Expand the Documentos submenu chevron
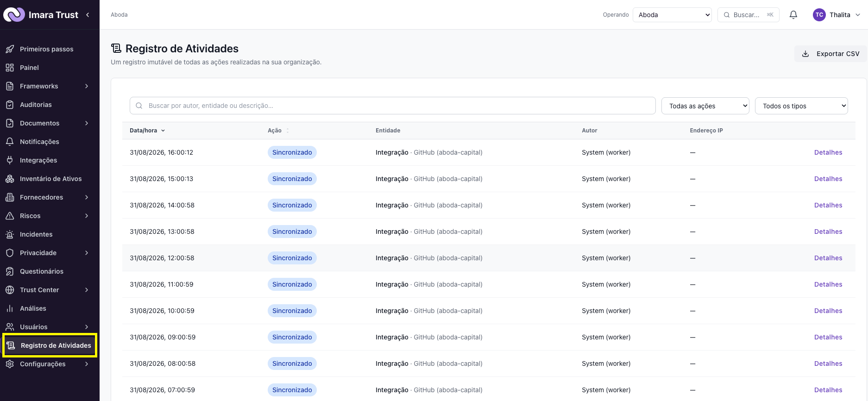The height and width of the screenshot is (401, 868). 87,123
